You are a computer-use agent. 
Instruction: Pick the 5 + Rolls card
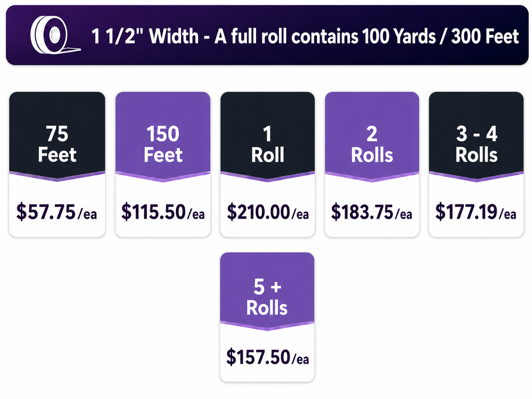tap(267, 317)
